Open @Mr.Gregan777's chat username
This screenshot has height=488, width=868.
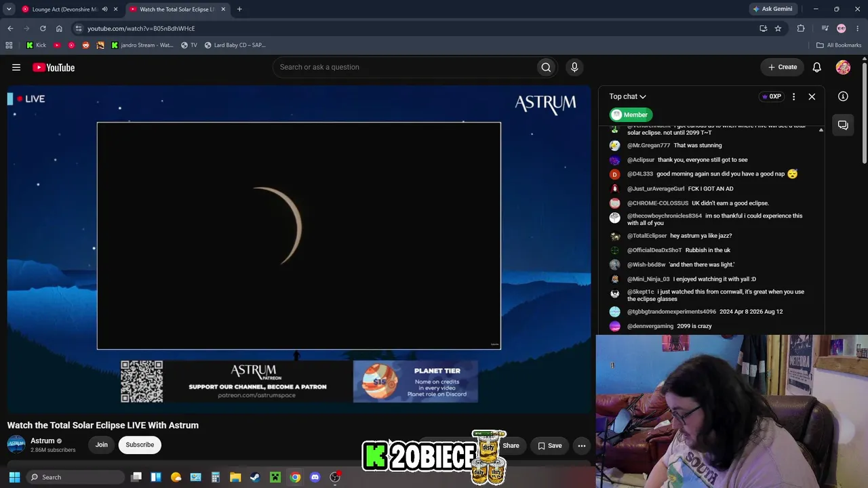[x=648, y=146]
